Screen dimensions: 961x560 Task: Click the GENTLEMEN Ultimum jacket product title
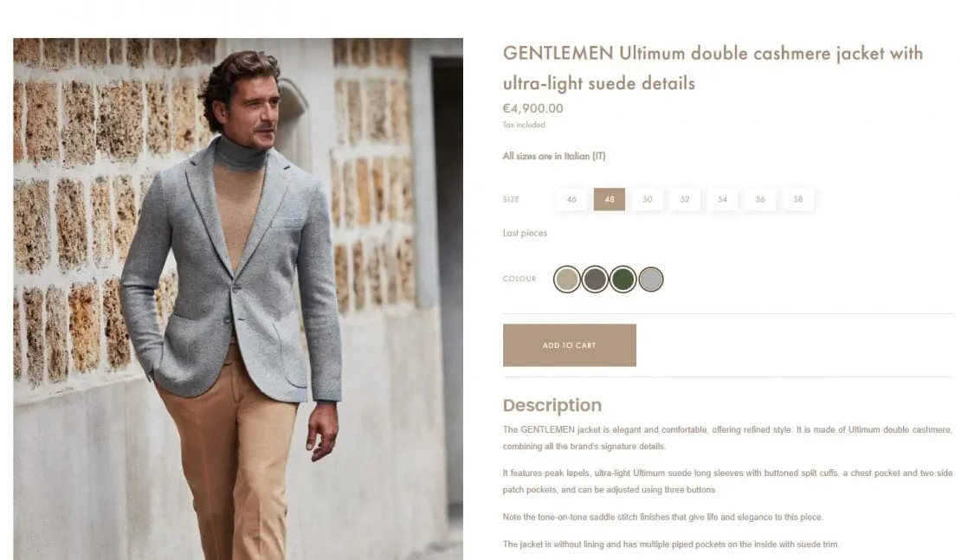pos(713,68)
